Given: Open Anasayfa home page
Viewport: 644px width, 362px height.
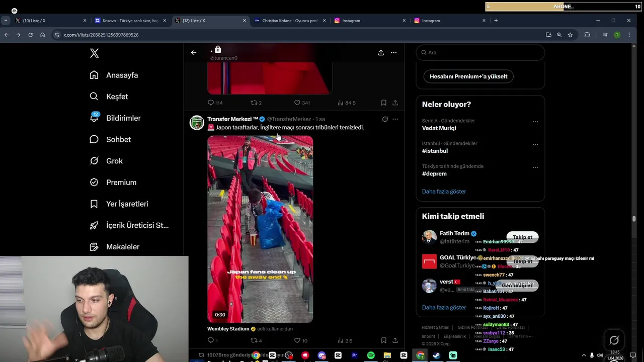Looking at the screenshot, I should (114, 75).
